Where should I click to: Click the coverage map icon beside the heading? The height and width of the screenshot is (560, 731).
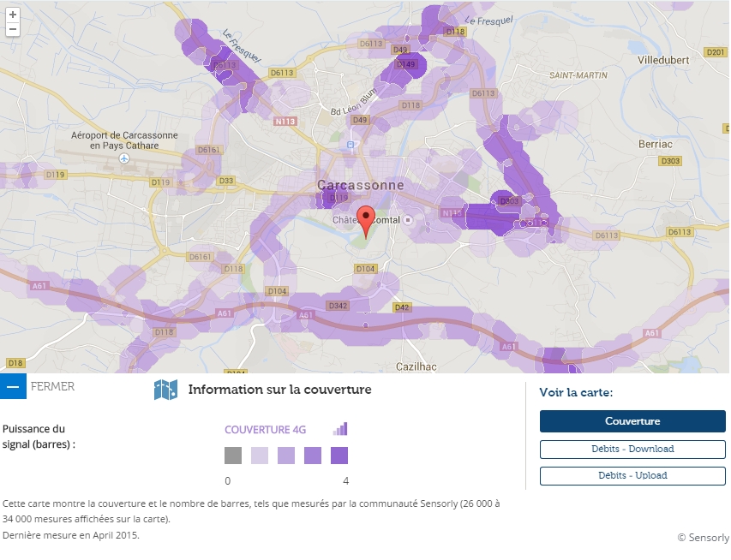coord(165,390)
